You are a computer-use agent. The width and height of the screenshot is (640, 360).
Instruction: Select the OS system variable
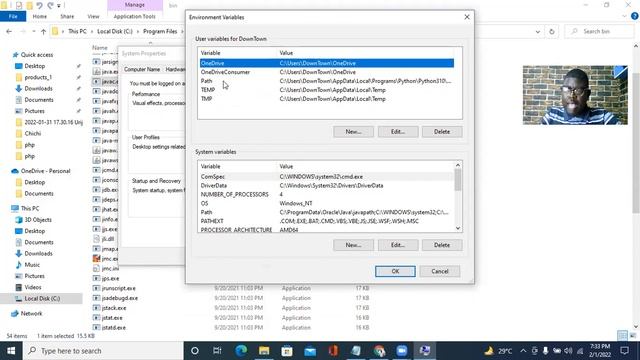327,203
